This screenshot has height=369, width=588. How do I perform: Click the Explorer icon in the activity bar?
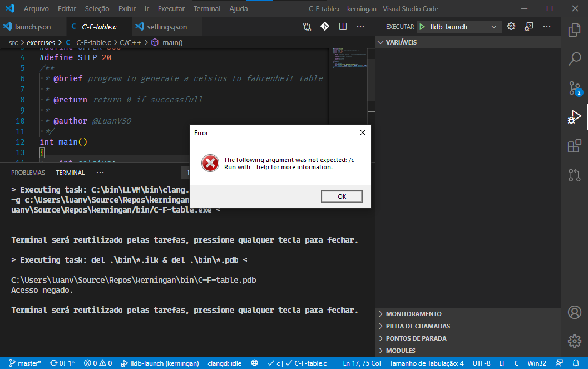574,29
